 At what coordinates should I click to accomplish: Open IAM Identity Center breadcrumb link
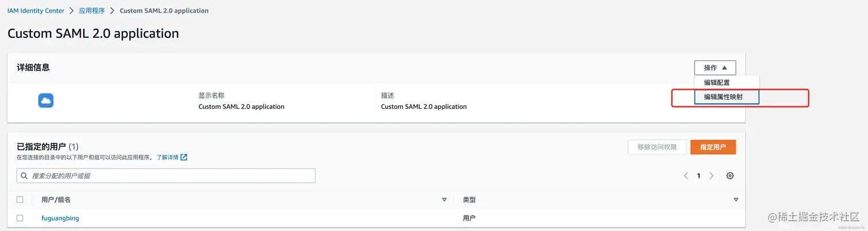[36, 11]
